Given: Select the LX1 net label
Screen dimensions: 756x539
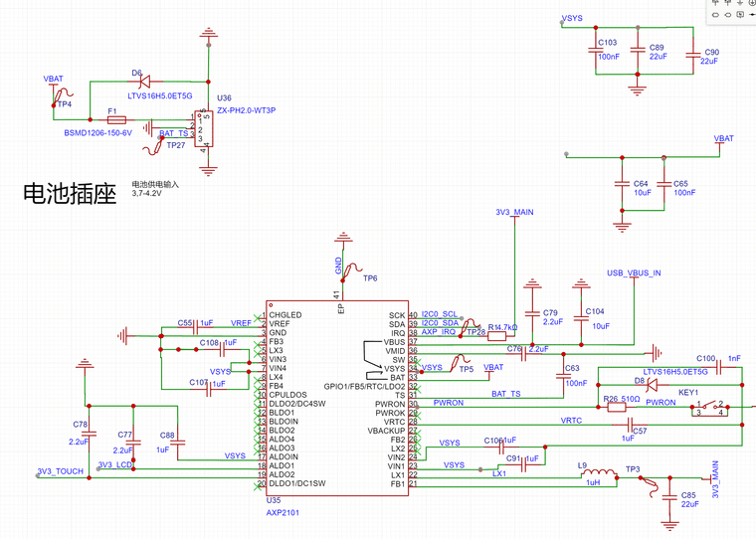Looking at the screenshot, I should (x=499, y=474).
